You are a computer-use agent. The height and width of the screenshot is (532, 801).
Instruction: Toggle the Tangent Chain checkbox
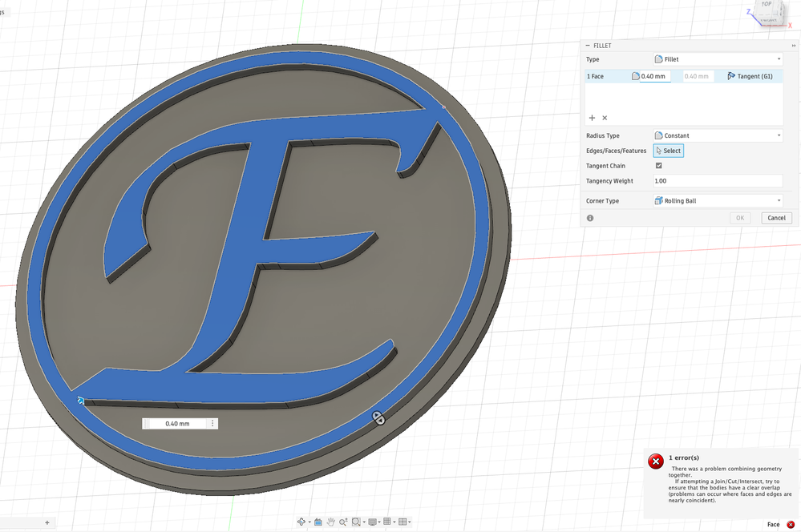click(x=659, y=165)
